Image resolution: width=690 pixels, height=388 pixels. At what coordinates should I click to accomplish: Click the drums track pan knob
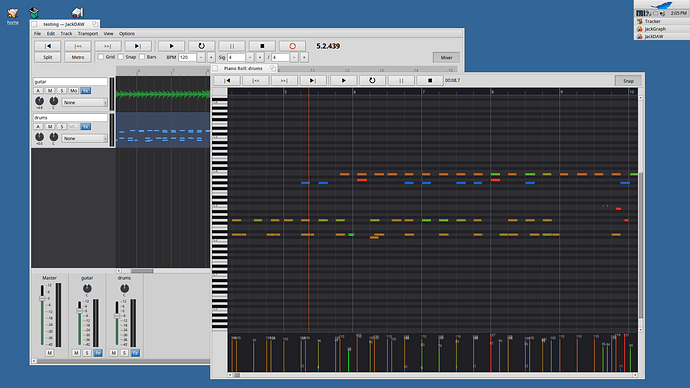pyautogui.click(x=54, y=137)
